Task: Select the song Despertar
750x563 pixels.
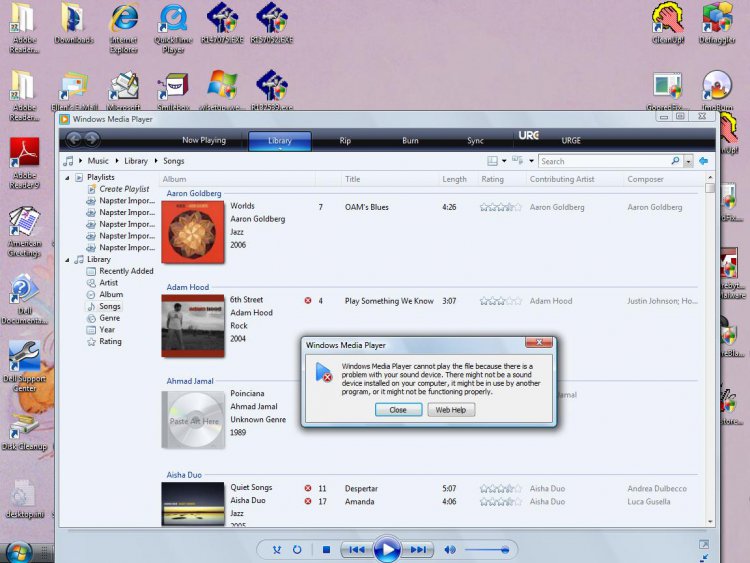Action: [x=361, y=488]
